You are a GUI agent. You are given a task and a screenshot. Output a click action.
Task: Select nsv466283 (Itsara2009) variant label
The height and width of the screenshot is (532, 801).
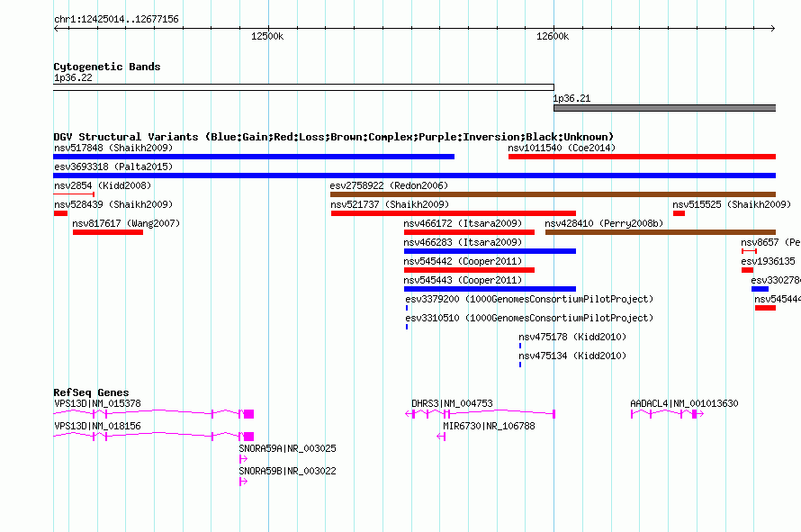tap(463, 242)
